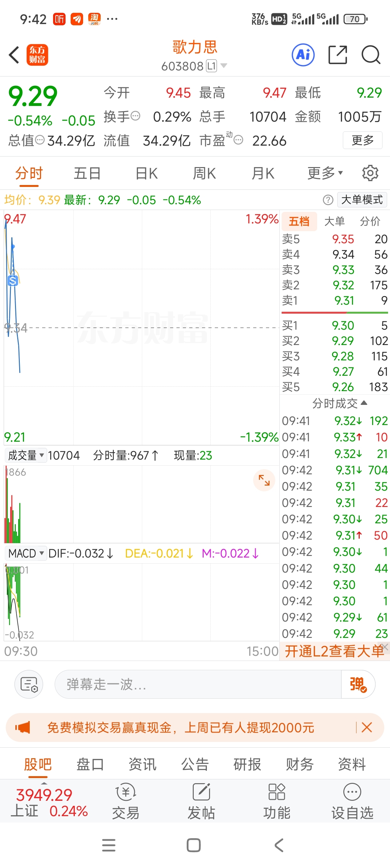The height and width of the screenshot is (868, 390).
Task: Switch to the 五日 chart tab
Action: coord(87,173)
